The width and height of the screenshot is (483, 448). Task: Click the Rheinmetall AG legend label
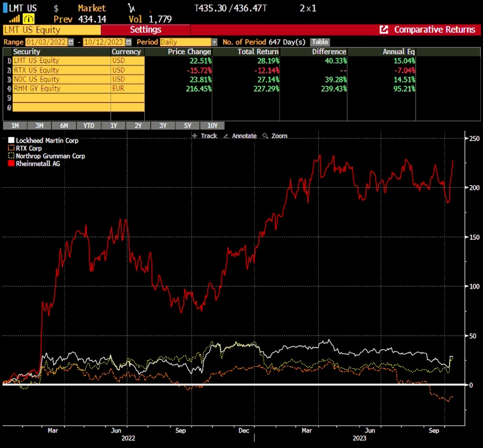[38, 164]
